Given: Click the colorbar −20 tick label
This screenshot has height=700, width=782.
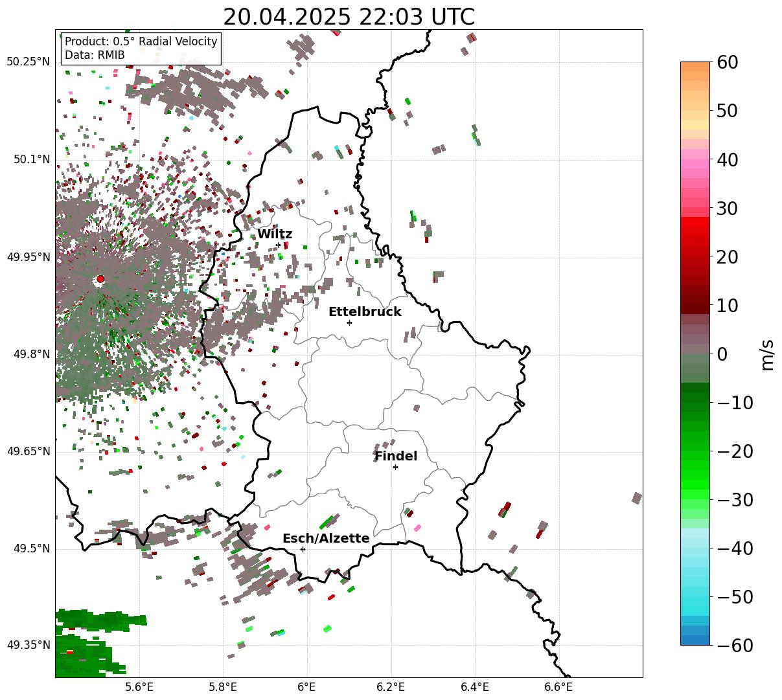Looking at the screenshot, I should click(x=735, y=451).
